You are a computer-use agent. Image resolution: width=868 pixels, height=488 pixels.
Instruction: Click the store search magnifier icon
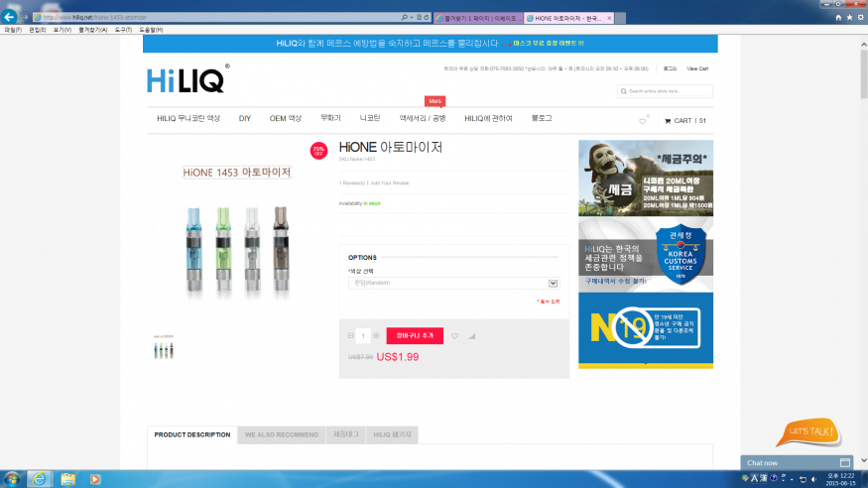point(624,91)
